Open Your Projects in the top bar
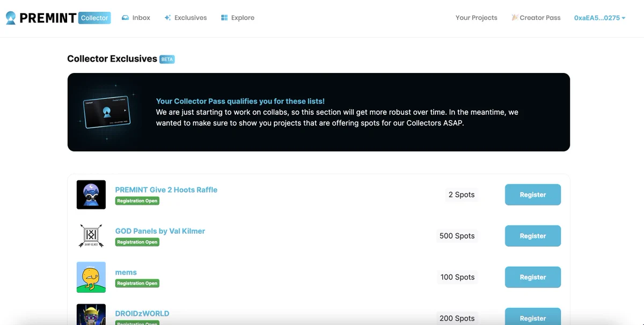Viewport: 644px width, 325px height. (477, 18)
